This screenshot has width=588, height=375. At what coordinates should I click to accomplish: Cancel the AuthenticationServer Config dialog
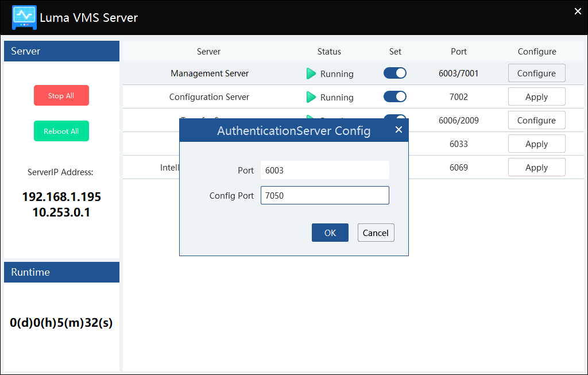376,233
